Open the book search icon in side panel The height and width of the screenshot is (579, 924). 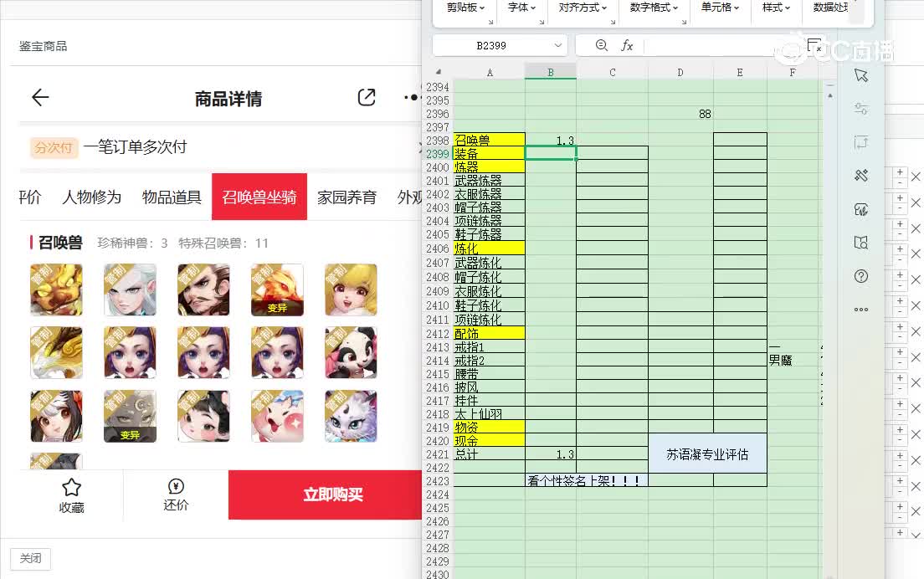click(861, 242)
